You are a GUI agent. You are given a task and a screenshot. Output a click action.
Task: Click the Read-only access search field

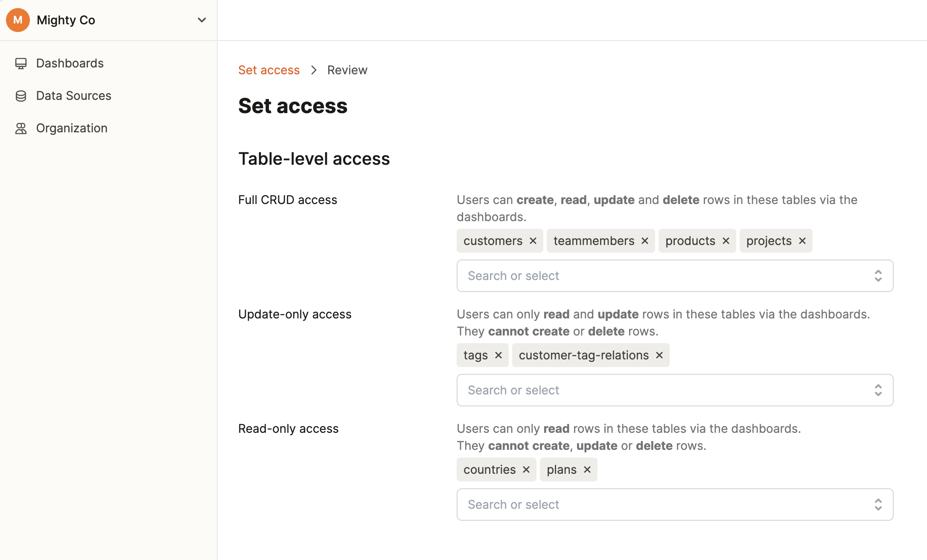(x=675, y=505)
